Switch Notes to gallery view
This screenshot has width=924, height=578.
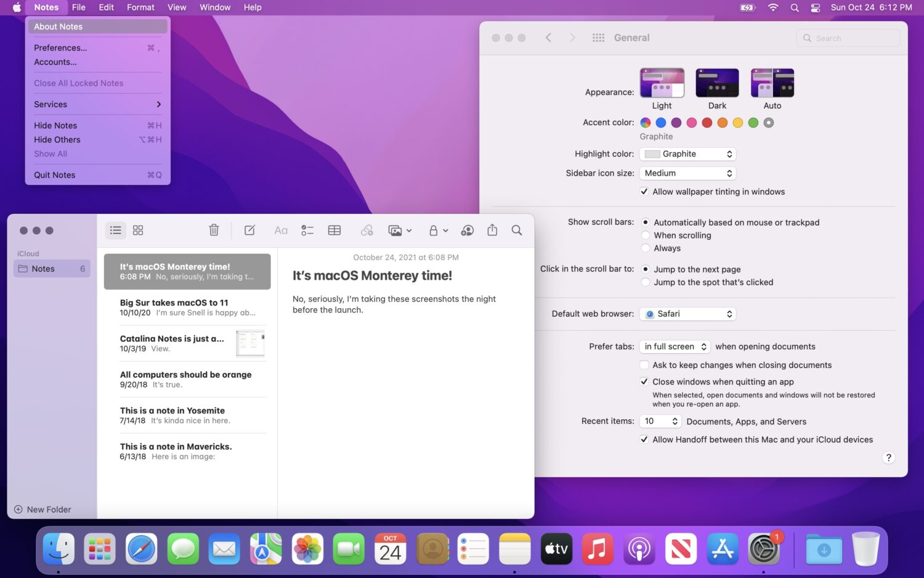point(138,230)
